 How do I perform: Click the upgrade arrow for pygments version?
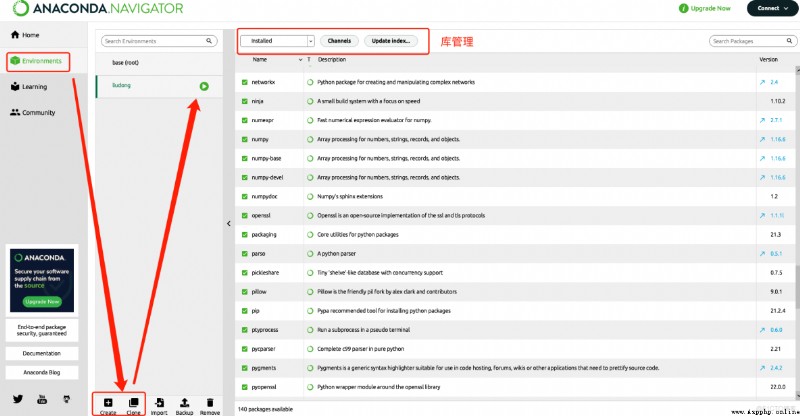(x=762, y=368)
